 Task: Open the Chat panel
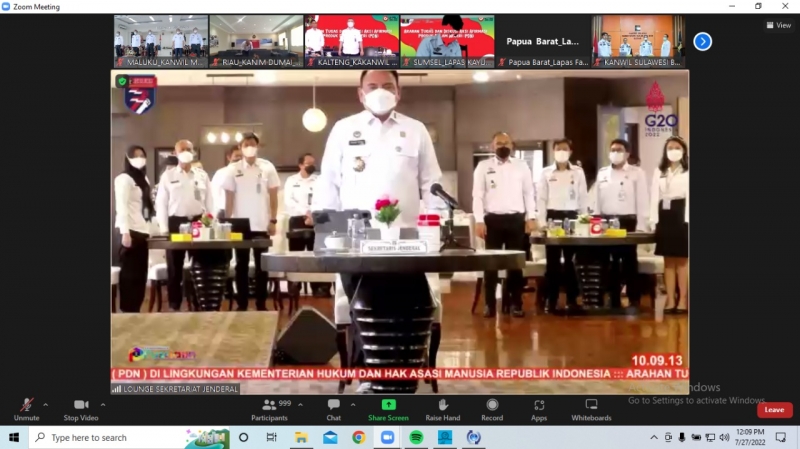[333, 408]
